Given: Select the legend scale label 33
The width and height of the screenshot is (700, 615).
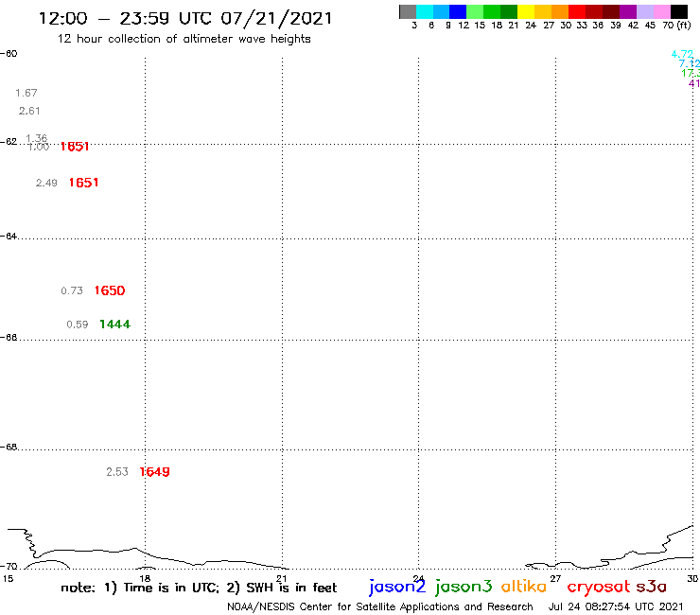Looking at the screenshot, I should [x=582, y=26].
